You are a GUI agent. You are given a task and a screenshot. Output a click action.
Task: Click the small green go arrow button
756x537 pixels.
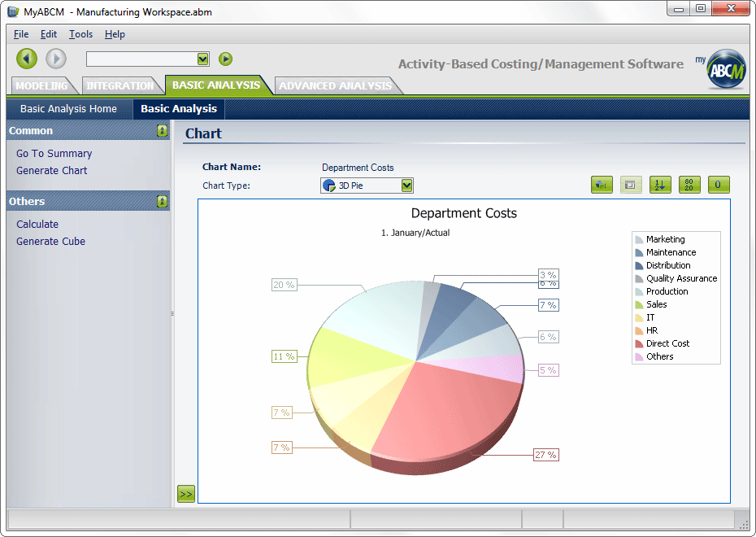coord(226,59)
